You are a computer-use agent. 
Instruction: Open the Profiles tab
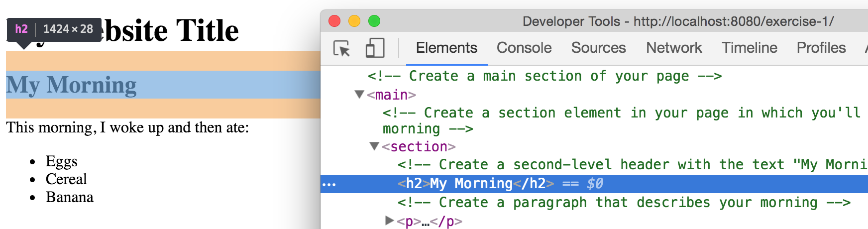tap(821, 48)
